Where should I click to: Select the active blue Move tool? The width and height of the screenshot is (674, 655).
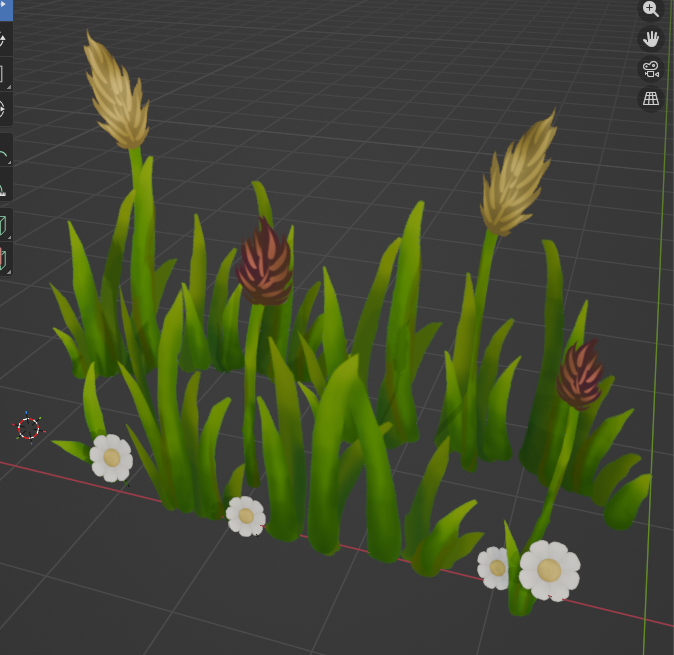[5, 9]
